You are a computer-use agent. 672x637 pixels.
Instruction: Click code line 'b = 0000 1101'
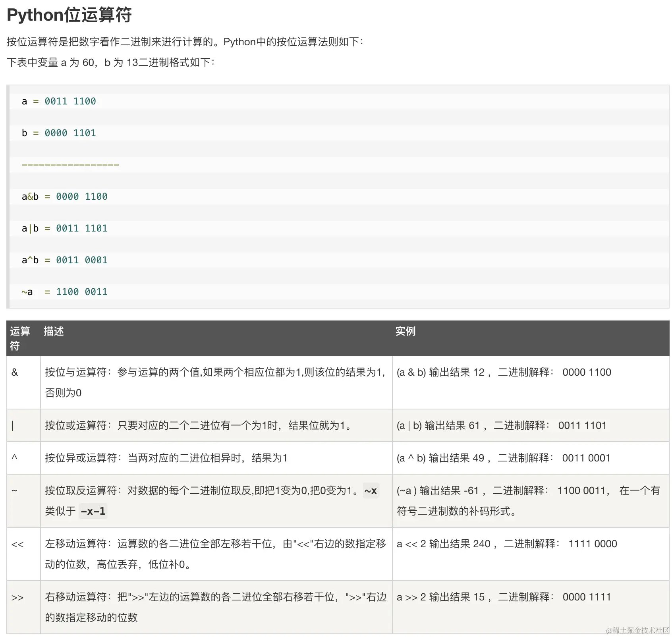tap(59, 133)
